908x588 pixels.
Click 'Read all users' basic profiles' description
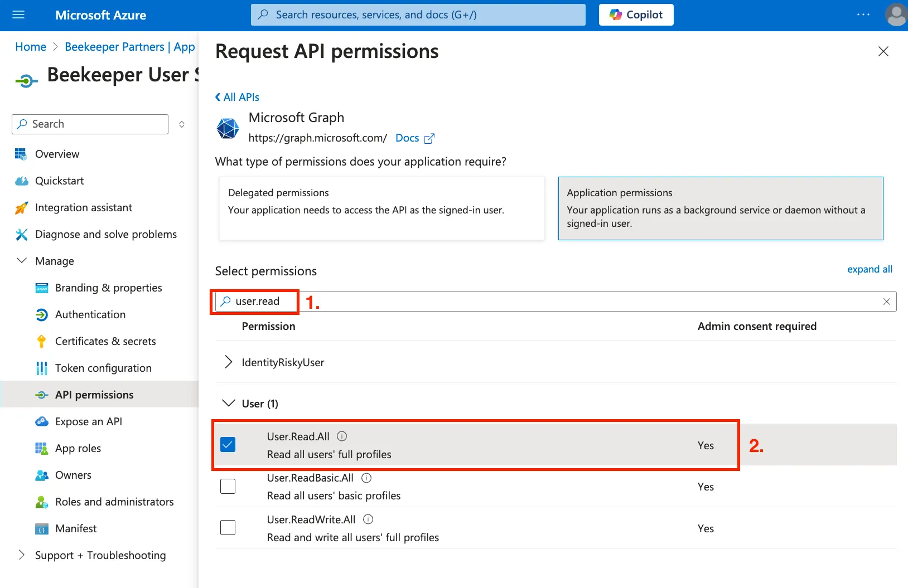334,496
